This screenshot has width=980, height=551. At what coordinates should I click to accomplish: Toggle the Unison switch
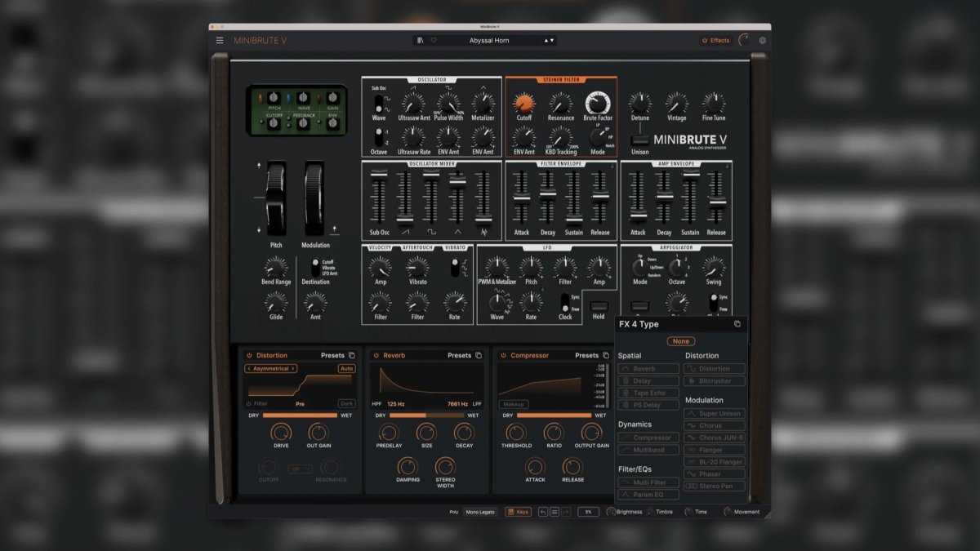click(640, 140)
